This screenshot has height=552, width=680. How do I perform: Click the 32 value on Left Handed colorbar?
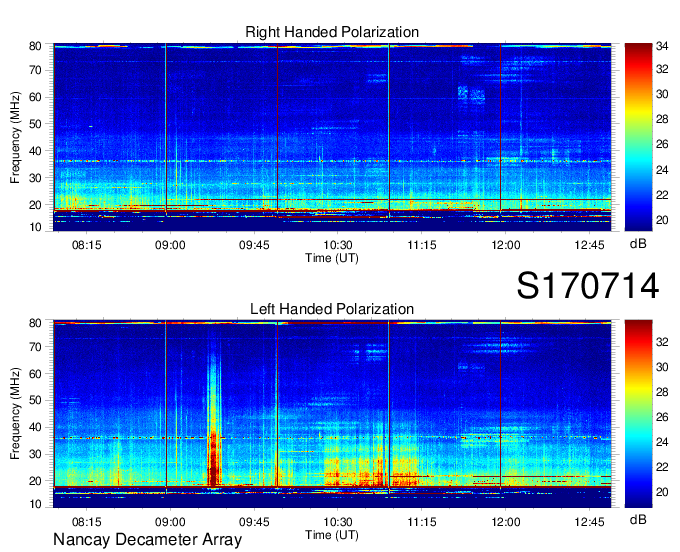pos(662,342)
